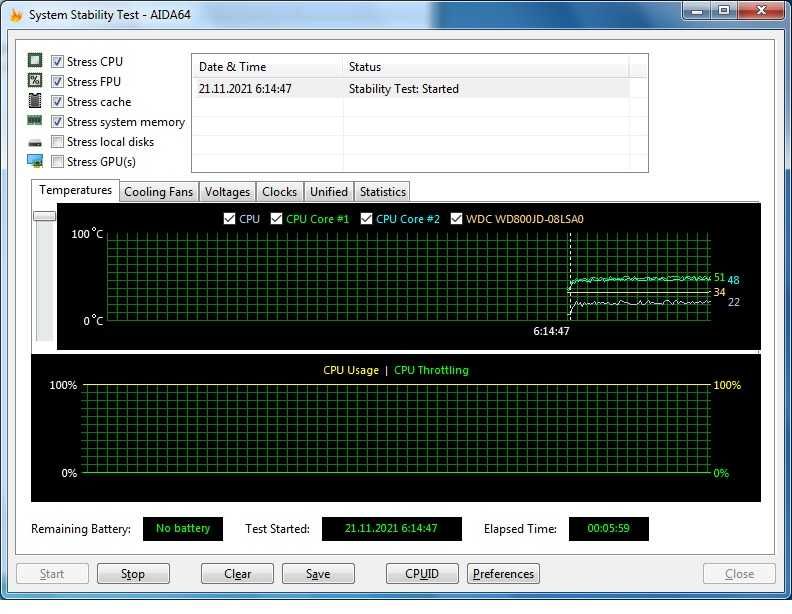Click the CPU Usage legend label

(x=351, y=370)
